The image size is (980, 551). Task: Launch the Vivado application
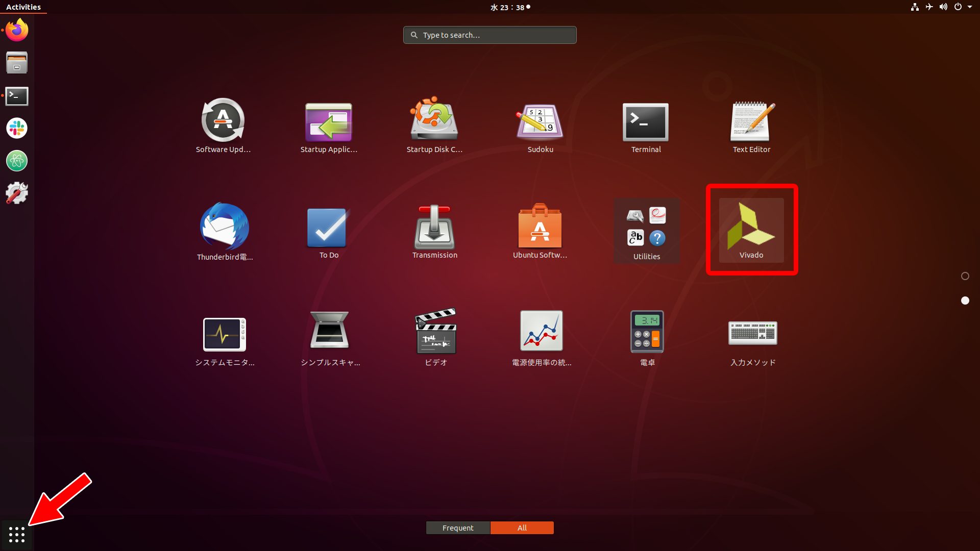point(751,230)
